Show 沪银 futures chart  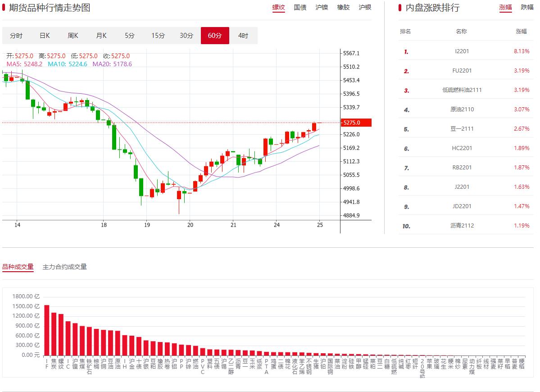click(x=365, y=7)
